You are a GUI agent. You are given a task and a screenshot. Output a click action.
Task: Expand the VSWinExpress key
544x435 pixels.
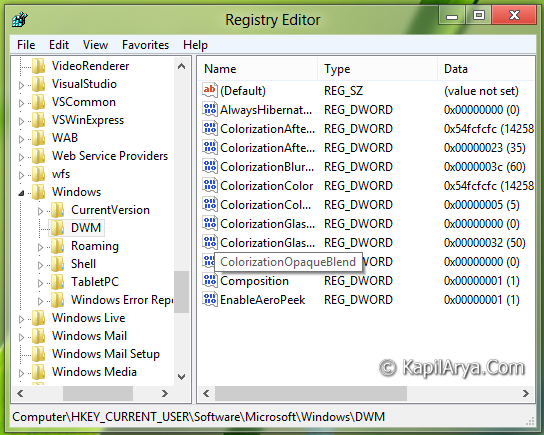pyautogui.click(x=22, y=121)
